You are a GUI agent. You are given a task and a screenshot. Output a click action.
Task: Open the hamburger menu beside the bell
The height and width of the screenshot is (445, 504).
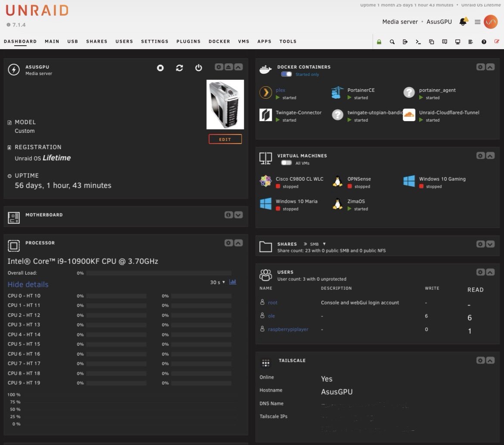tap(478, 22)
